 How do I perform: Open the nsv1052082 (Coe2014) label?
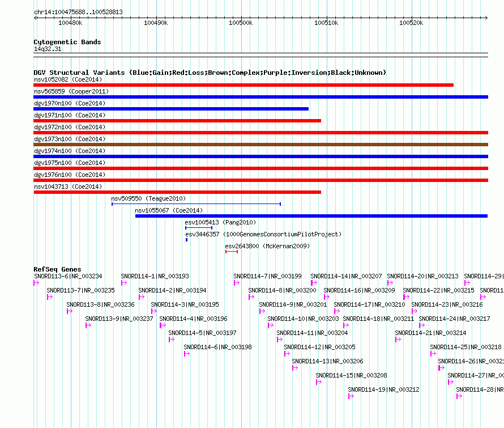coord(68,79)
